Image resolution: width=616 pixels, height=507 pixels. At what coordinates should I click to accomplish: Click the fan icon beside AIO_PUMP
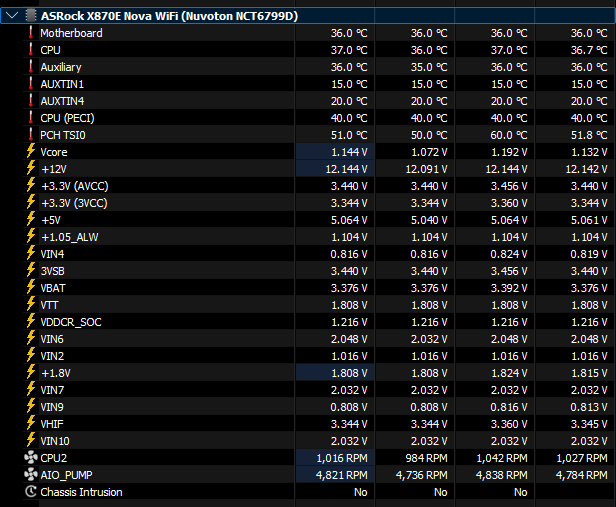click(30, 475)
